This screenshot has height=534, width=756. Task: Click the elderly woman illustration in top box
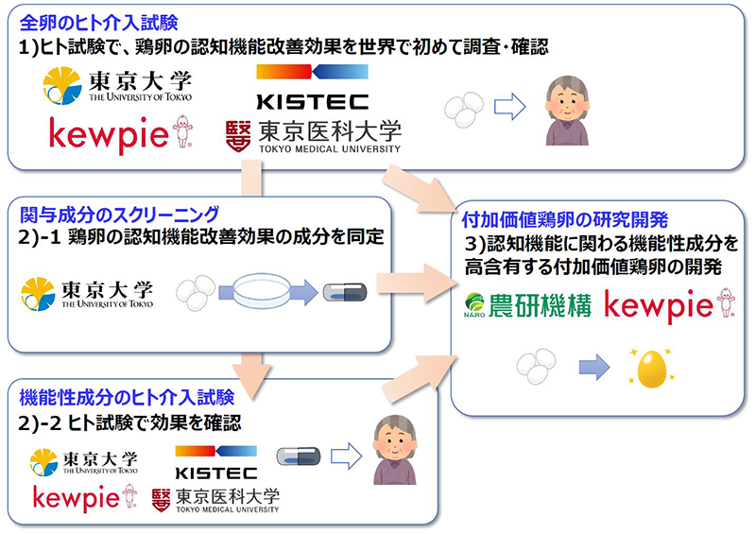(568, 112)
